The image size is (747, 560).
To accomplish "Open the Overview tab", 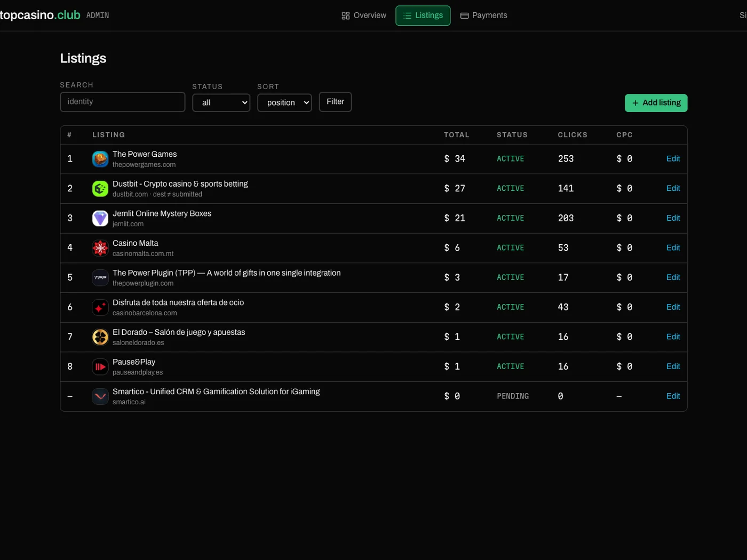I will tap(364, 15).
